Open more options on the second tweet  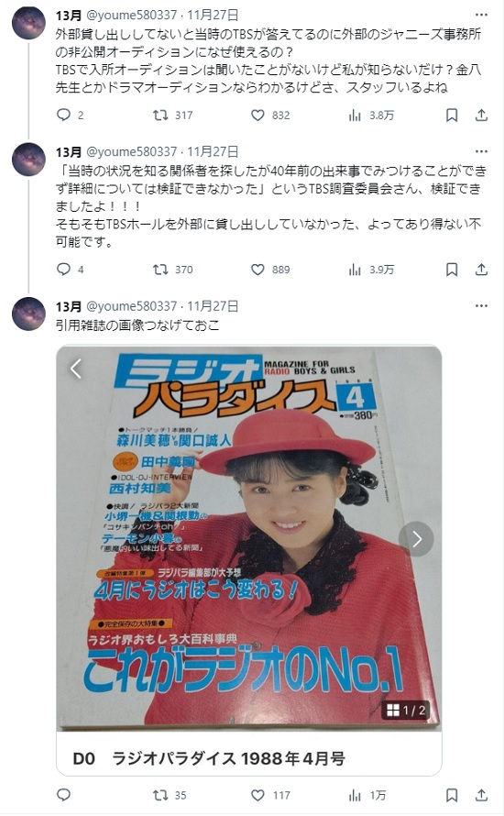(x=482, y=151)
